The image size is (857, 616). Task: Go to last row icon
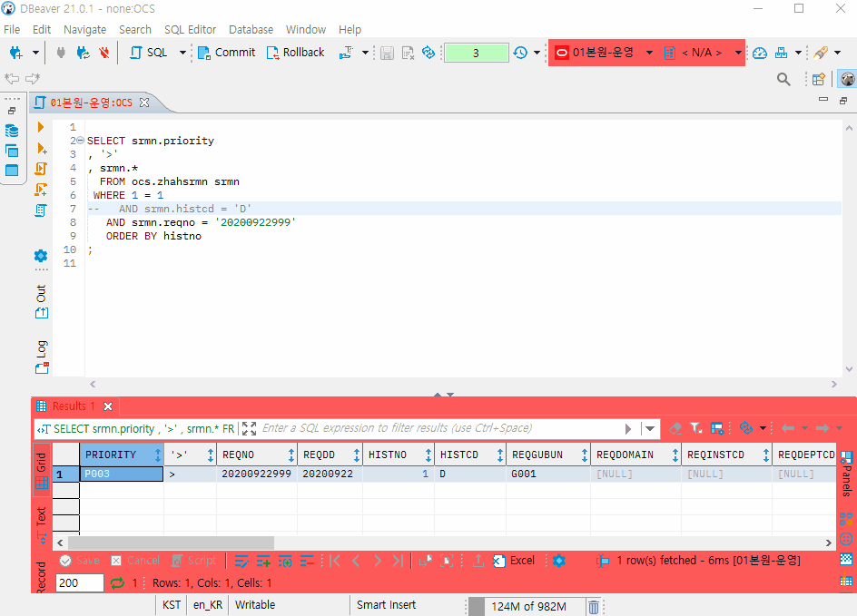click(x=399, y=561)
